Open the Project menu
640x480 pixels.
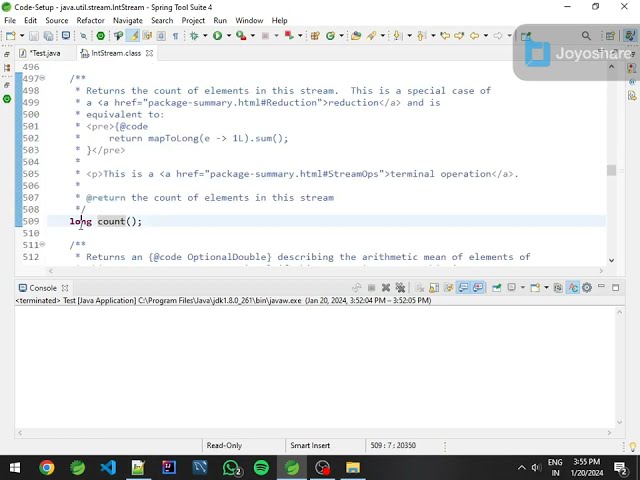click(x=193, y=20)
